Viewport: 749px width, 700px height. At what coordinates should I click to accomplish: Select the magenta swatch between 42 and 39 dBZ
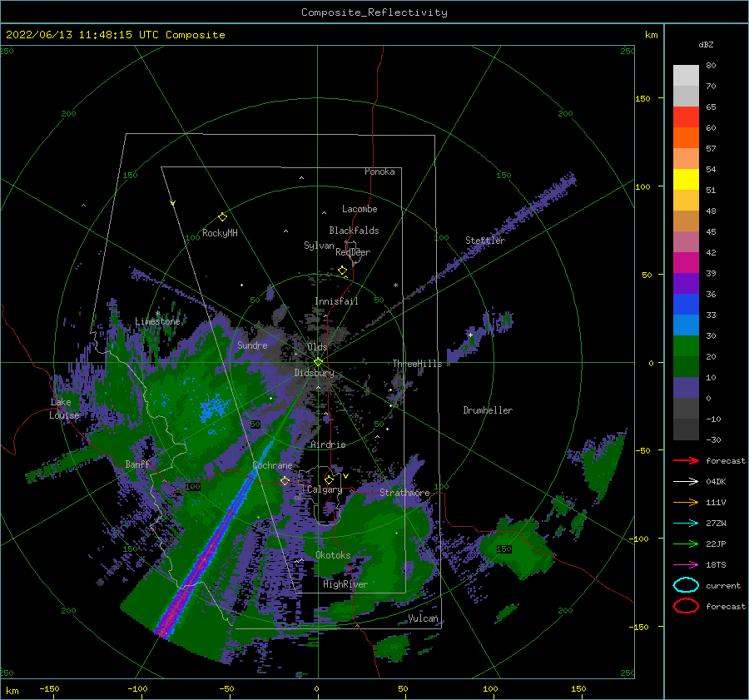[x=686, y=263]
